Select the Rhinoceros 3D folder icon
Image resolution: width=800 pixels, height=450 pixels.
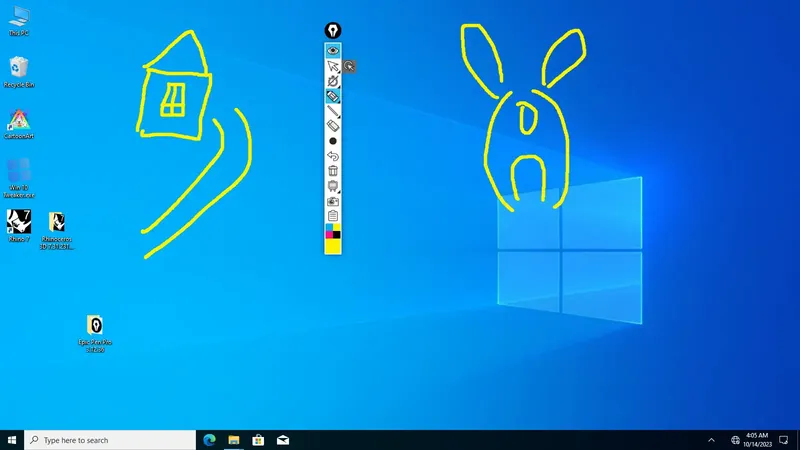tap(57, 230)
